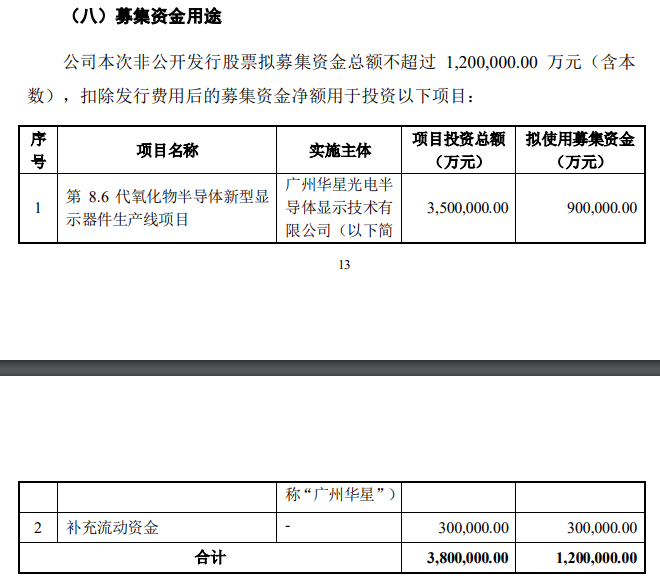Click the 合计 total row label
This screenshot has width=660, height=583.
210,558
